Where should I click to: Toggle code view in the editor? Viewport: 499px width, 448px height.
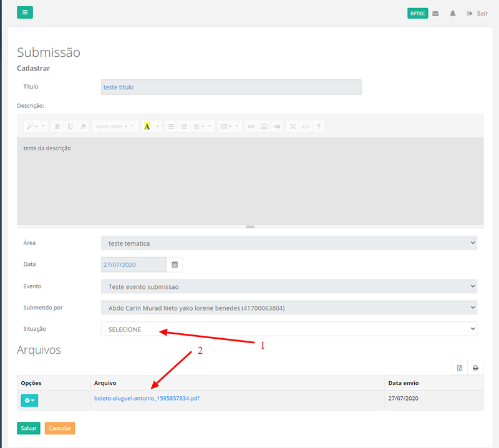305,126
